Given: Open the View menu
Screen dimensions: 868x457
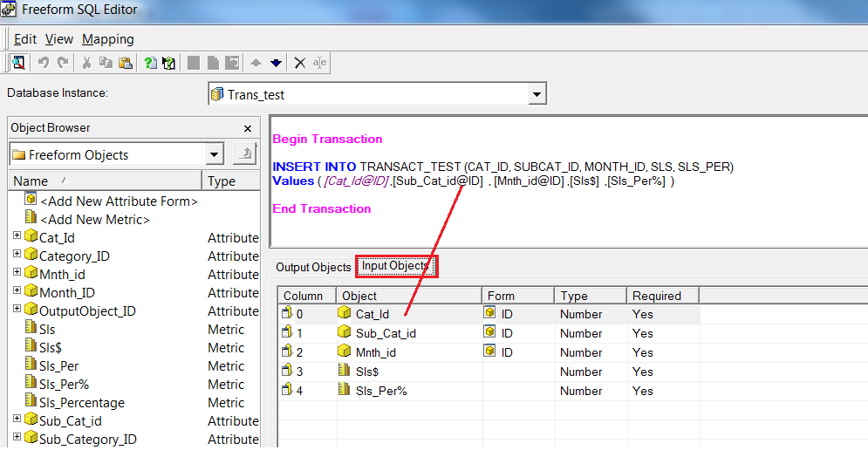Looking at the screenshot, I should pyautogui.click(x=59, y=39).
